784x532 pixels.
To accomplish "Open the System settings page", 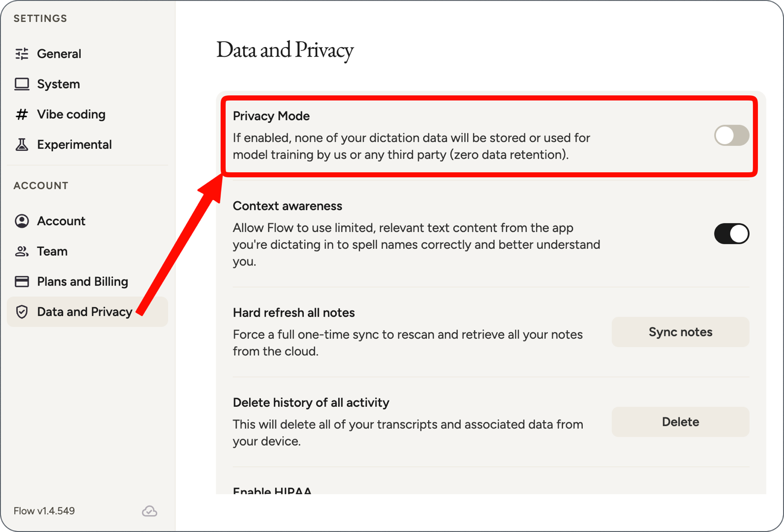I will pyautogui.click(x=58, y=84).
